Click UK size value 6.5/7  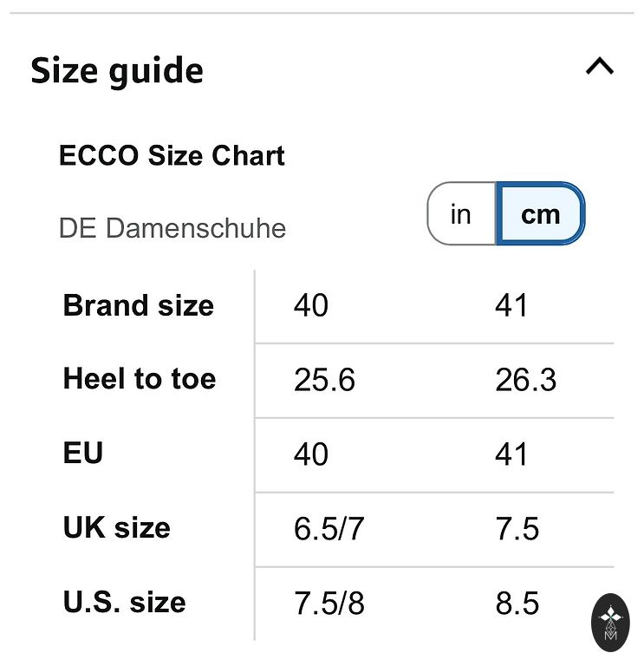pyautogui.click(x=329, y=529)
